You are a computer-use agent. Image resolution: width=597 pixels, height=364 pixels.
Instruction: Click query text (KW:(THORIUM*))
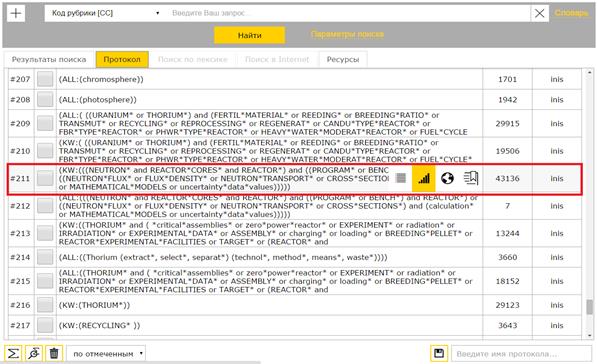pos(94,305)
